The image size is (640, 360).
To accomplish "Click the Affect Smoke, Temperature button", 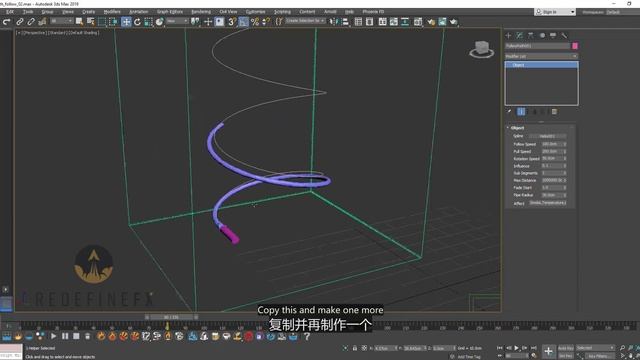I will [x=547, y=203].
